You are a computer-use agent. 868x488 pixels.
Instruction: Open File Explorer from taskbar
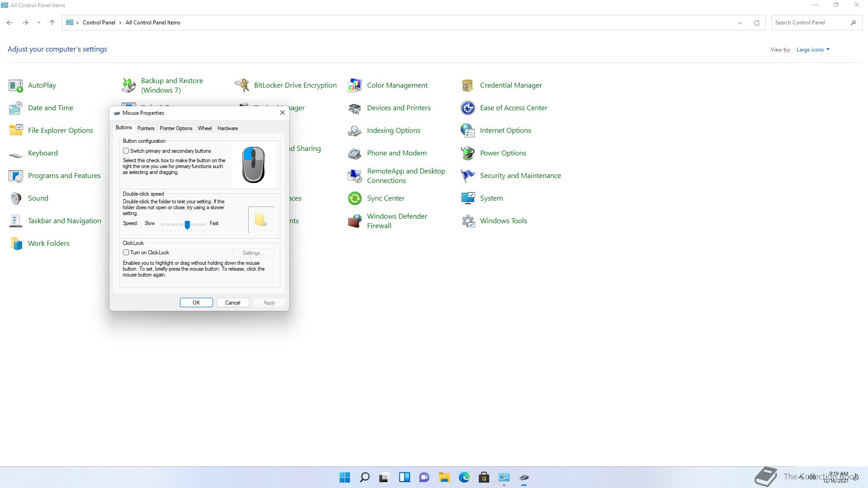click(444, 478)
